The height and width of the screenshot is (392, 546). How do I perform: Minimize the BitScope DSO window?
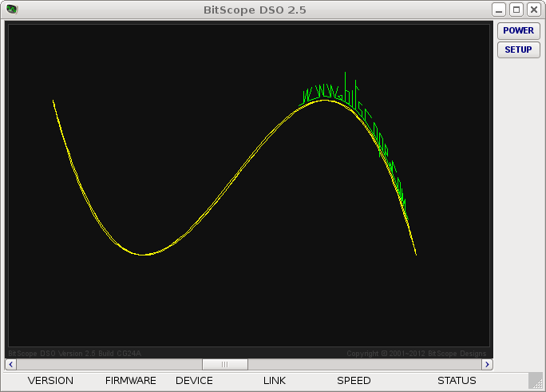pyautogui.click(x=499, y=10)
